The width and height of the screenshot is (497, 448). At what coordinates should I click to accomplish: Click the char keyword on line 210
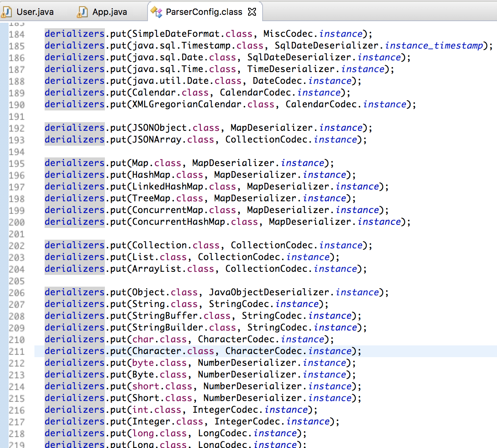coord(143,339)
